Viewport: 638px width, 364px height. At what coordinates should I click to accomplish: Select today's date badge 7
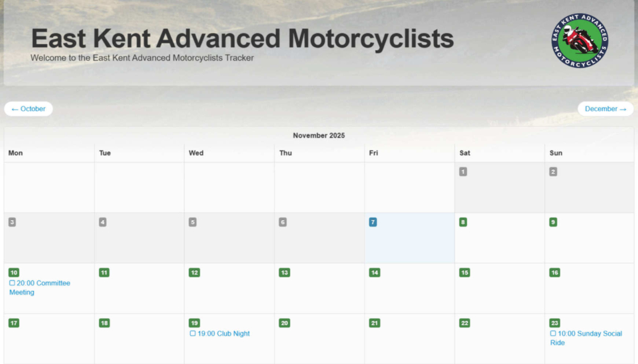tap(373, 222)
